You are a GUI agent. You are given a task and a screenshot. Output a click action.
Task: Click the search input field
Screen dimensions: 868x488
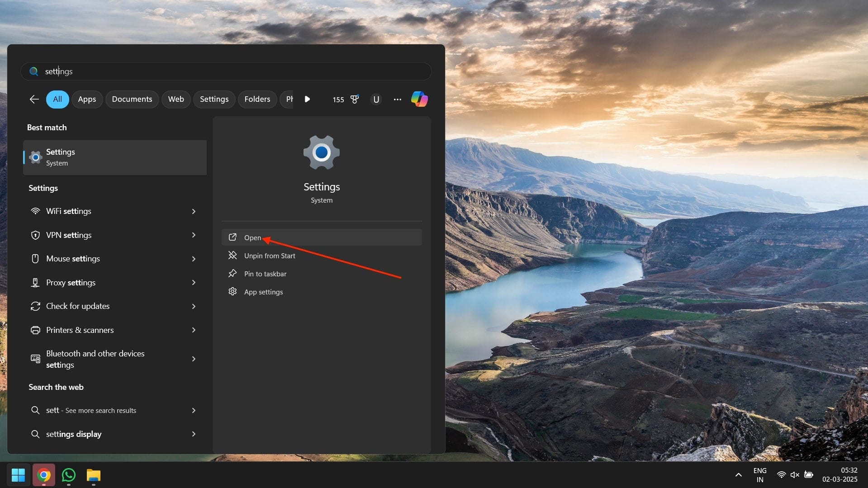click(226, 71)
